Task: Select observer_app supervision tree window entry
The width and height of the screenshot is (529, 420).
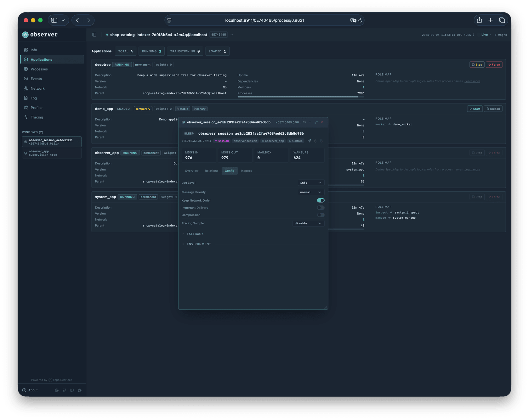Action: [52, 153]
